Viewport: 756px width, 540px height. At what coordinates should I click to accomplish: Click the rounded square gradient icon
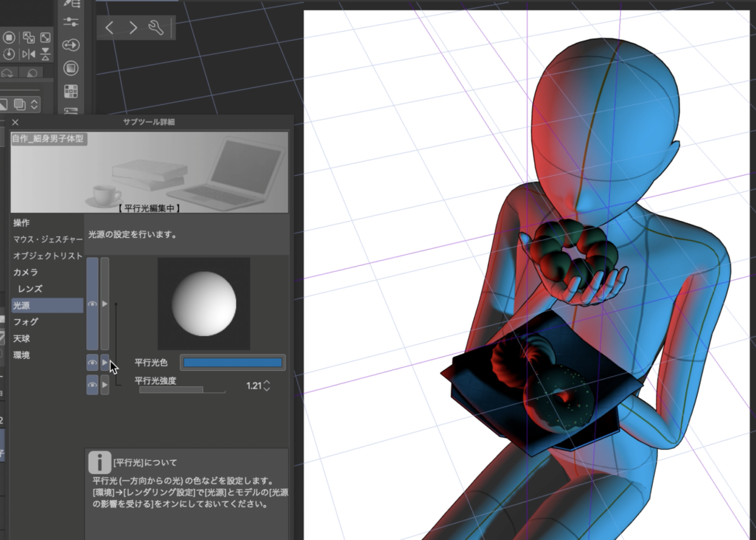click(x=71, y=68)
